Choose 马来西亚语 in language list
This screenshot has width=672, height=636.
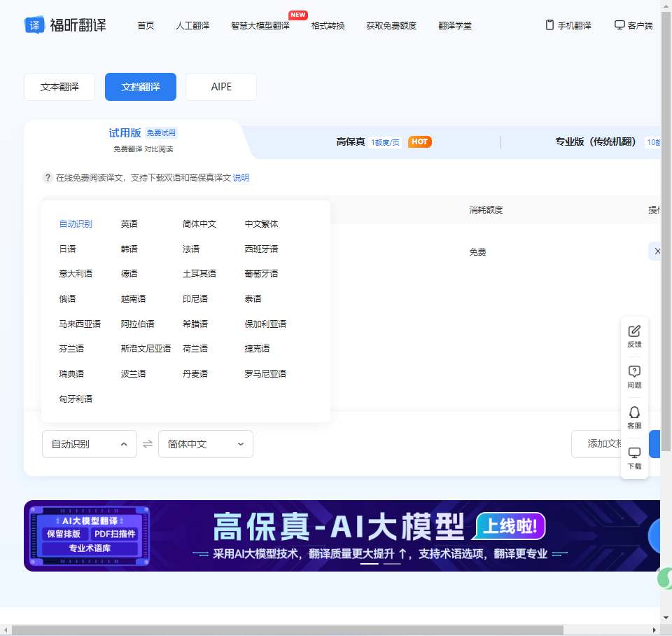point(80,324)
